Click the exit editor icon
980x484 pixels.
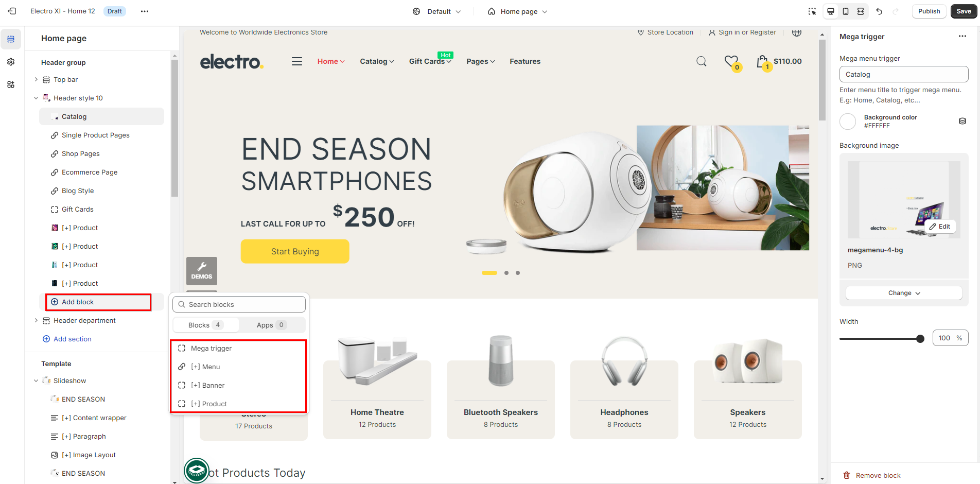point(12,11)
